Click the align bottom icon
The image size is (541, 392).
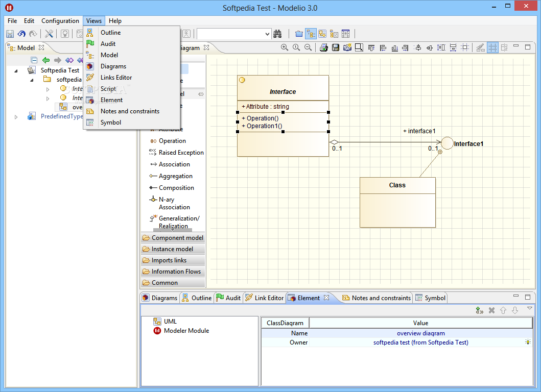395,47
